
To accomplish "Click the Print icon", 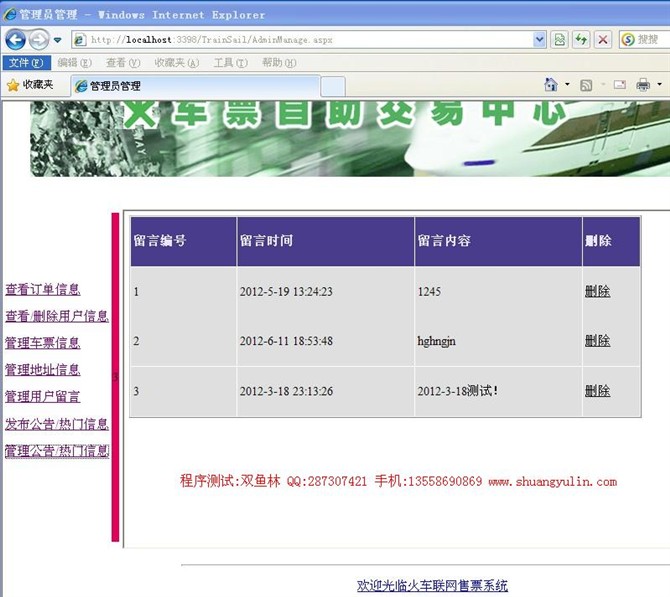I will [x=643, y=85].
